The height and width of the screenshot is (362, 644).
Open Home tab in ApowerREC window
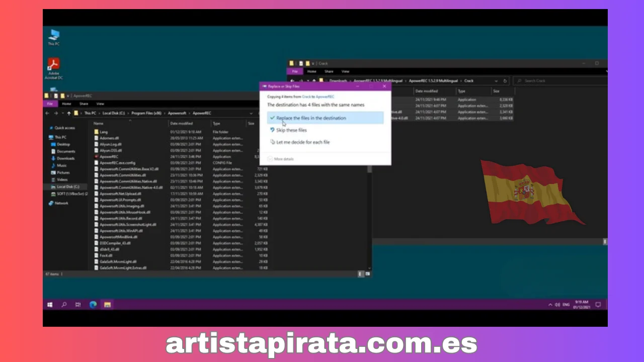[66, 104]
